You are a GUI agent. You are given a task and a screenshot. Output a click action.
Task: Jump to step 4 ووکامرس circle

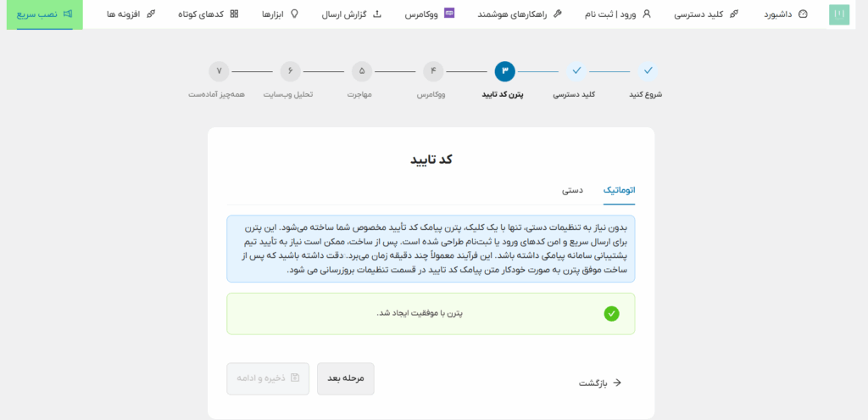coord(433,71)
